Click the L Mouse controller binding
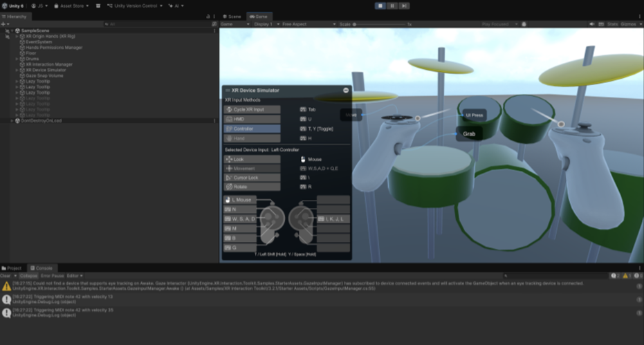Image resolution: width=644 pixels, height=345 pixels. pos(240,200)
